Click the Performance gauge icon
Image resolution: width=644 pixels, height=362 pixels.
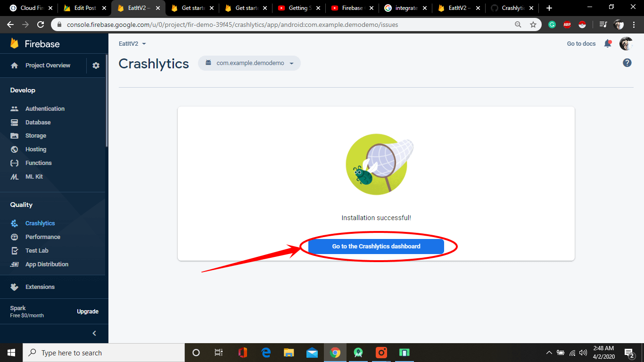pos(15,237)
